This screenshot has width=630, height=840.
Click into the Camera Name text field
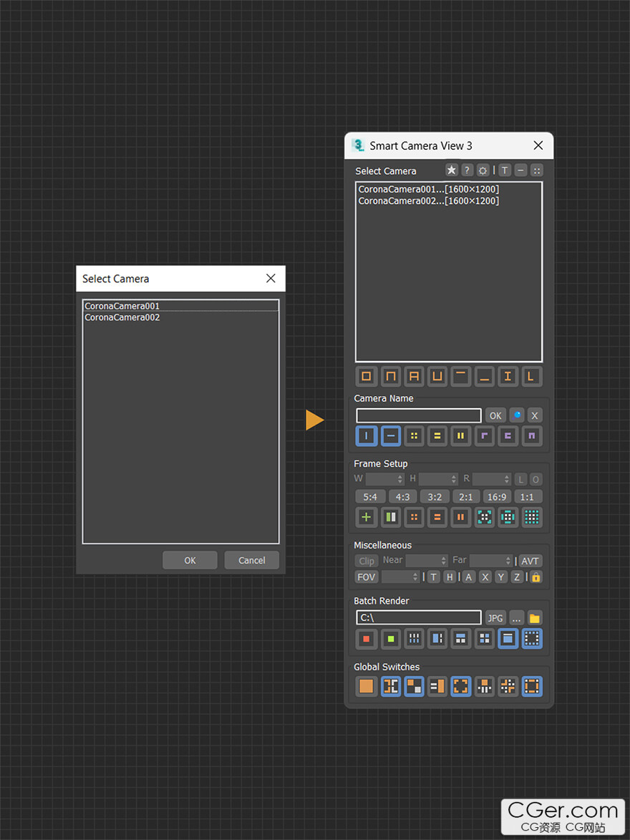pos(419,415)
